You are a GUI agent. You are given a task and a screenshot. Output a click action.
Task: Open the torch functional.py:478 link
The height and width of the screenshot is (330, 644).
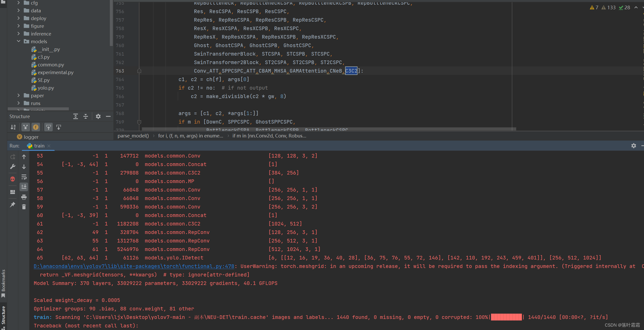pos(134,266)
